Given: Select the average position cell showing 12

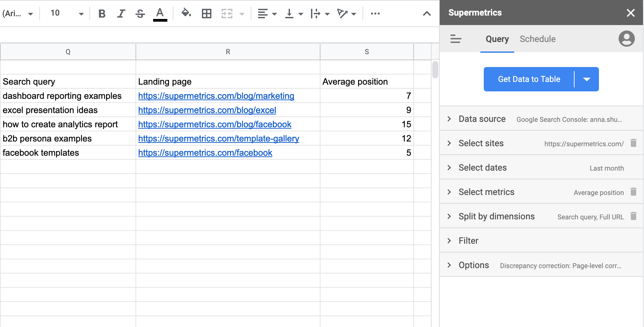Looking at the screenshot, I should 367,138.
